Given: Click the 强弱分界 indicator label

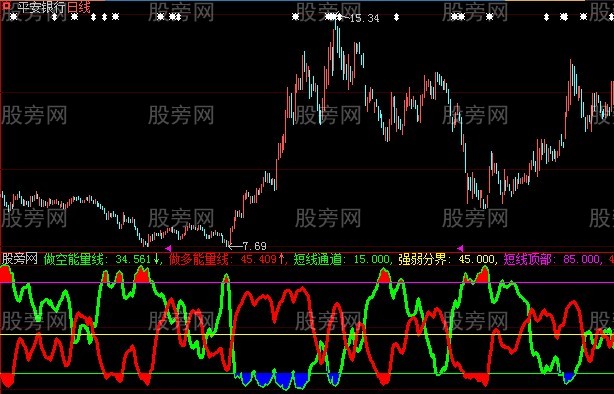Looking at the screenshot, I should (x=424, y=259).
